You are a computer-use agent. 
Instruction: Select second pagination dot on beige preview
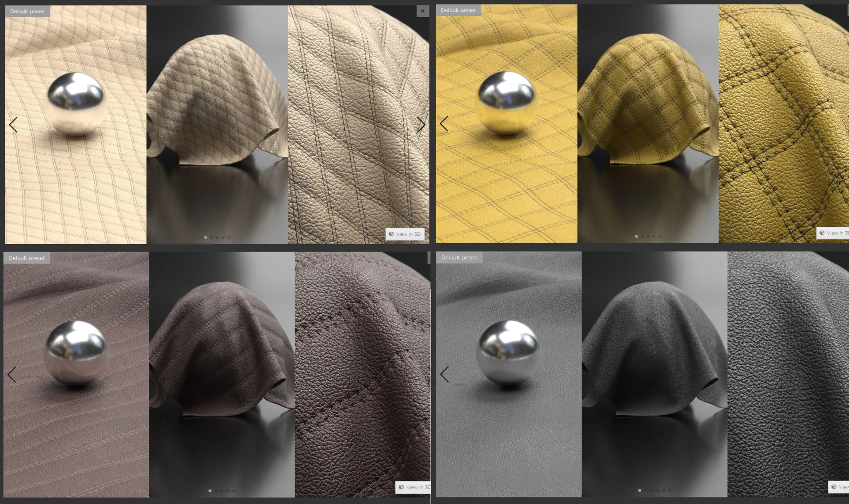tap(211, 237)
